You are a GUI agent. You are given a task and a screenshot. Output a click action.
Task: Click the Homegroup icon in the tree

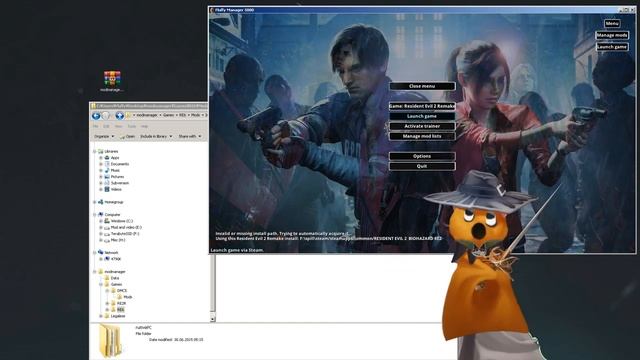coord(100,202)
